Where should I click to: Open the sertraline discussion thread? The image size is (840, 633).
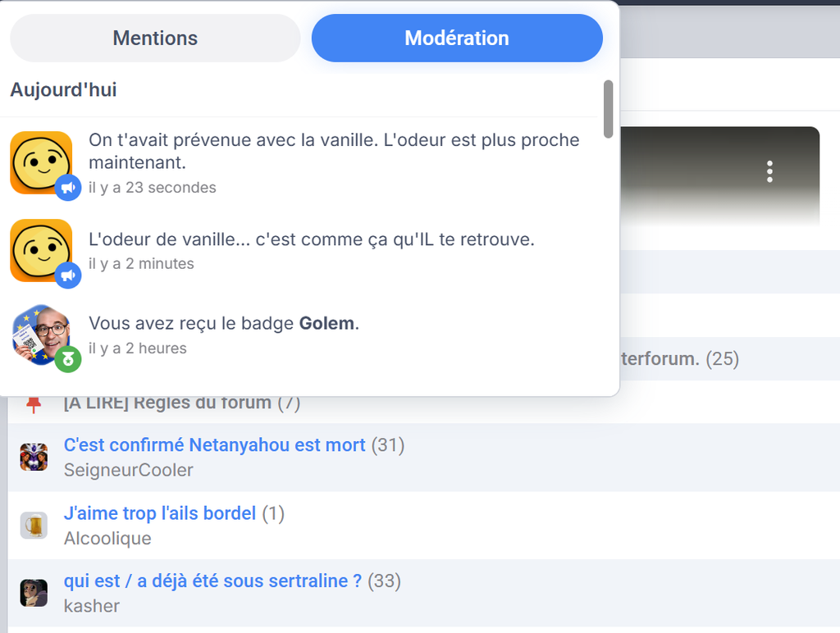212,581
